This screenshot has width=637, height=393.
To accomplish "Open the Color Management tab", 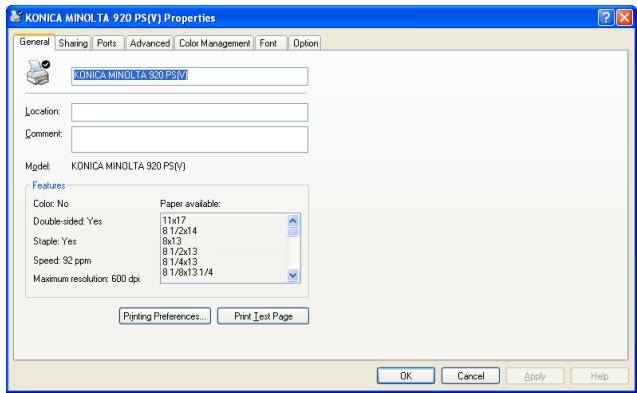I will pyautogui.click(x=214, y=43).
